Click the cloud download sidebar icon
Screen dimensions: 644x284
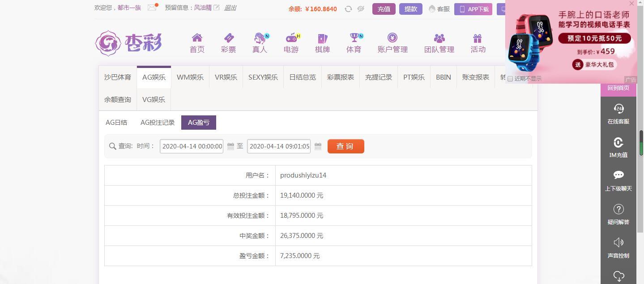[x=618, y=276]
